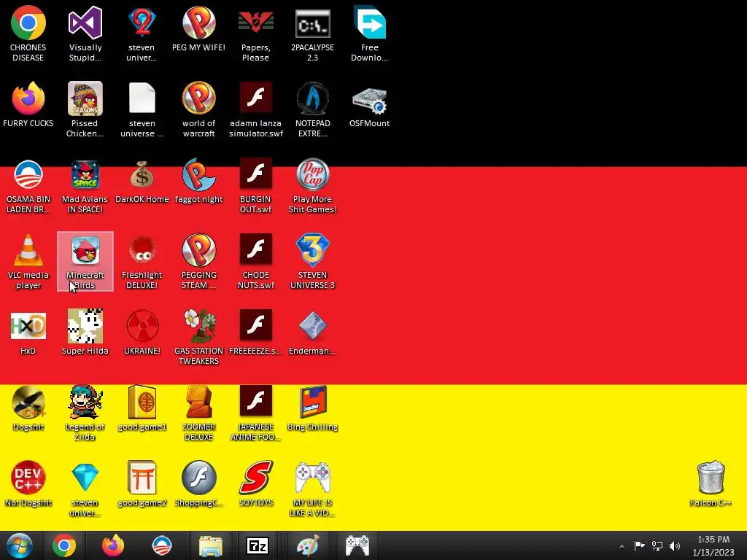Image resolution: width=747 pixels, height=560 pixels.
Task: Click the Obama logo taskbar icon
Action: tap(161, 545)
